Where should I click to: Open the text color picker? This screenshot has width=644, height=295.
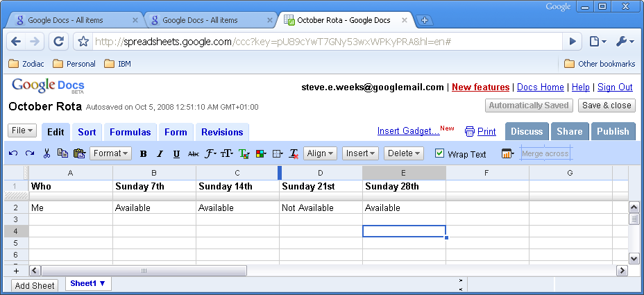tap(244, 154)
